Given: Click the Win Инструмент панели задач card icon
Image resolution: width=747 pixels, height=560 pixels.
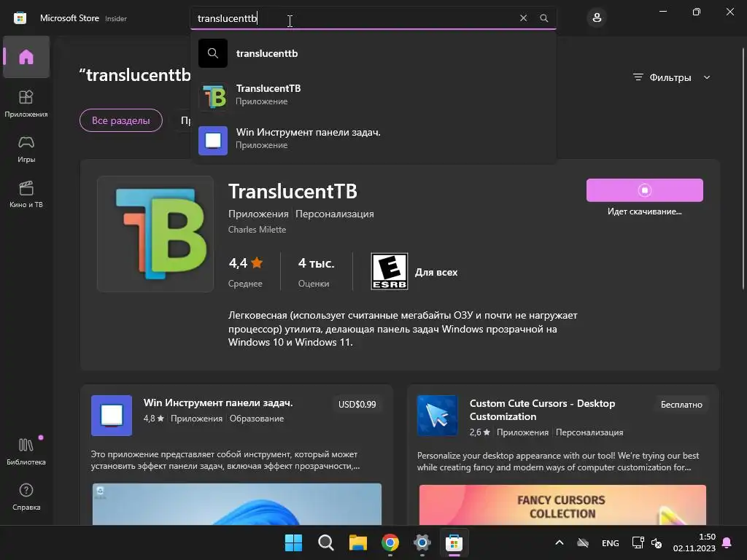Looking at the screenshot, I should point(112,415).
